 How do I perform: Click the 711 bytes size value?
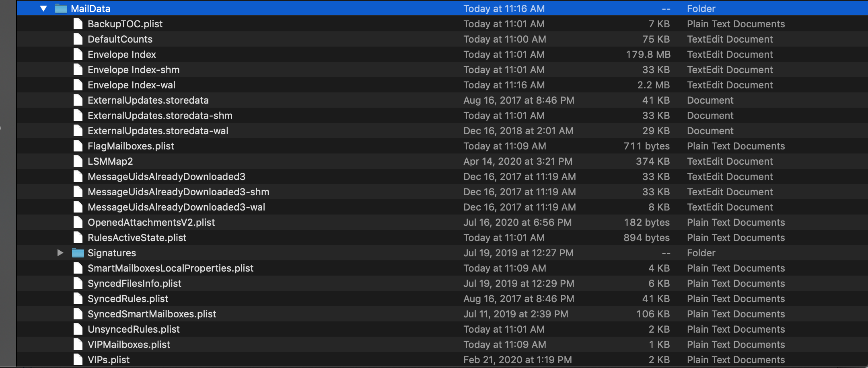pos(647,146)
